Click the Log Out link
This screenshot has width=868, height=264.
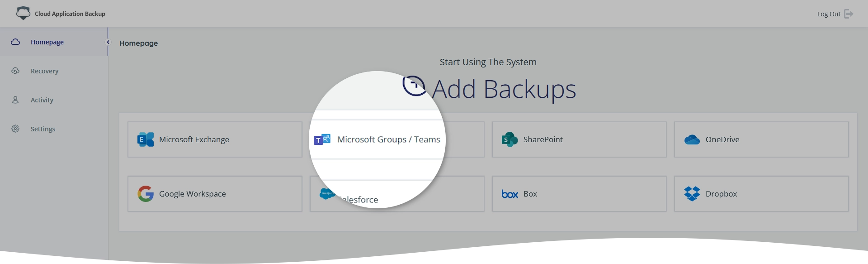[x=835, y=14]
